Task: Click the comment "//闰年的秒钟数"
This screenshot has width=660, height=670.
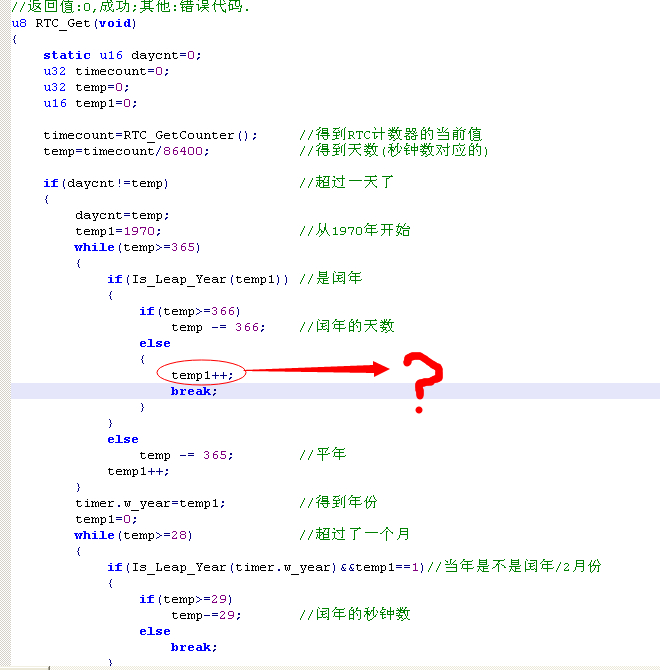Action: [355, 614]
